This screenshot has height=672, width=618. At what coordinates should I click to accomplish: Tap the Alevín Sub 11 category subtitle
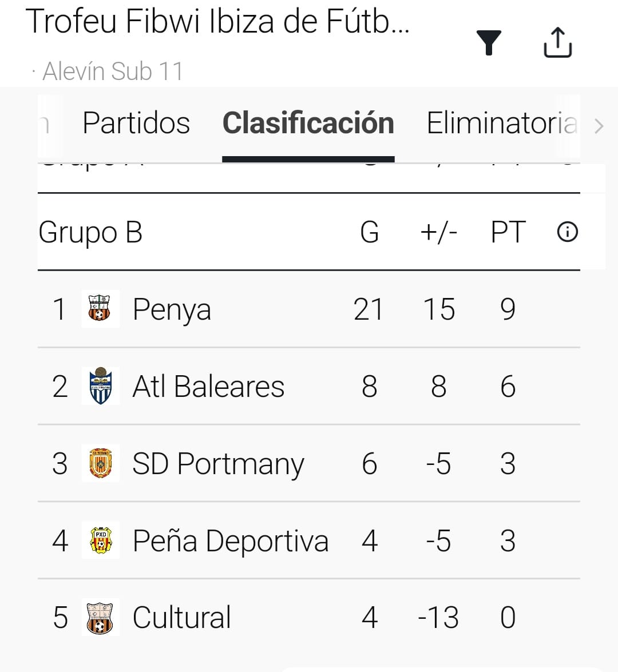[112, 72]
